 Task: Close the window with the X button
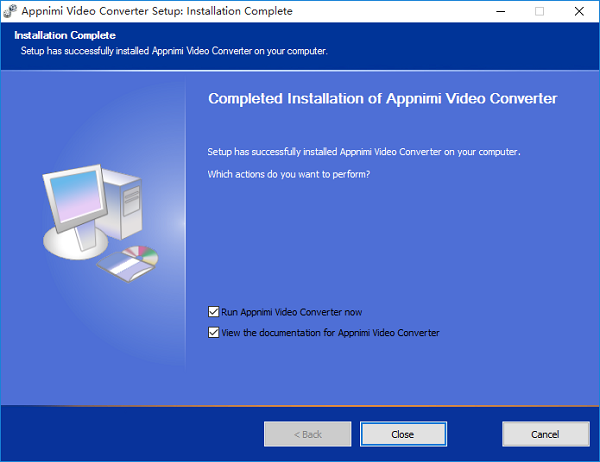[x=579, y=11]
